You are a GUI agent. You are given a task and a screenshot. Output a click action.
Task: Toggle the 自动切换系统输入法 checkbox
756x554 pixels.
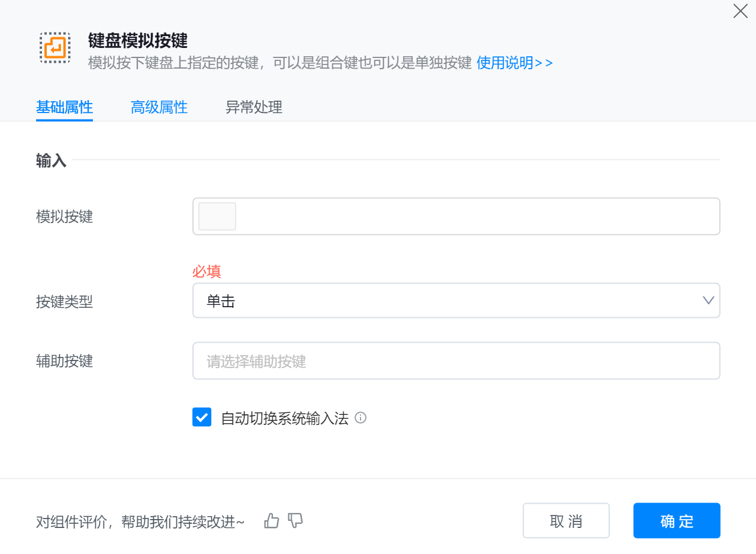click(202, 417)
